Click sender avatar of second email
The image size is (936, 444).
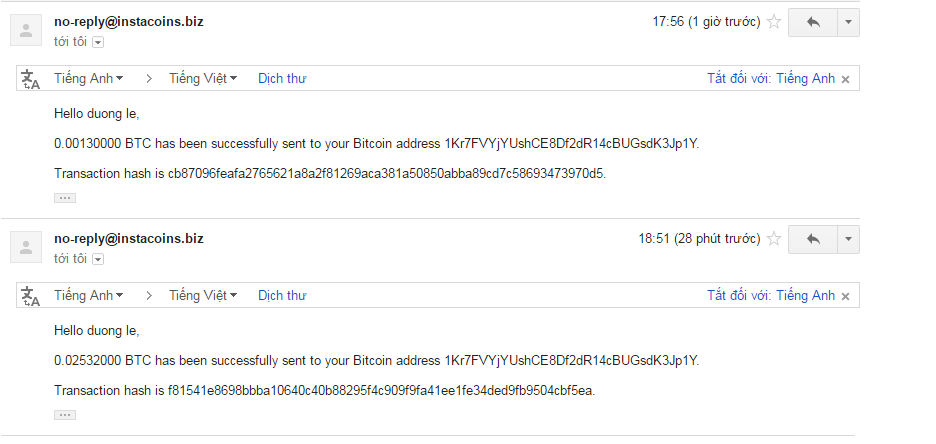click(x=26, y=248)
